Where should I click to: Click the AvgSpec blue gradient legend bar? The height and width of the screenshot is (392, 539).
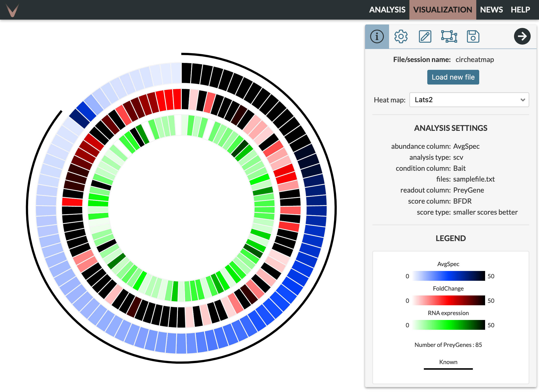(448, 276)
